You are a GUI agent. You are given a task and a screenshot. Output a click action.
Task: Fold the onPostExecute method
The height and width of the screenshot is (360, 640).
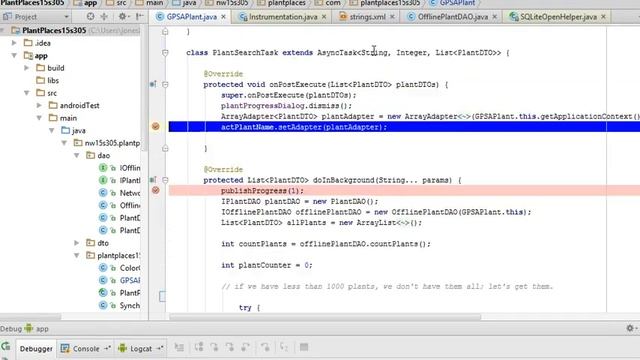click(x=165, y=84)
